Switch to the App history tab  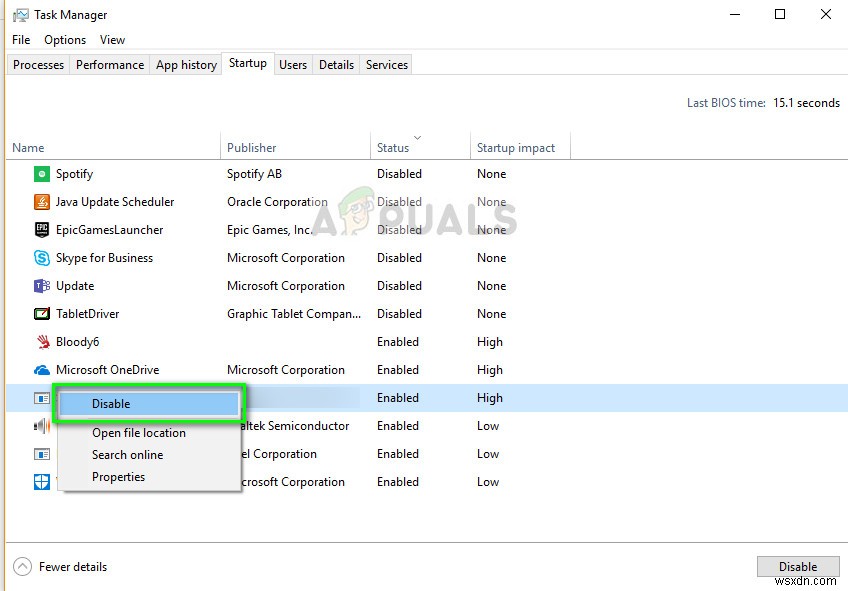[186, 64]
